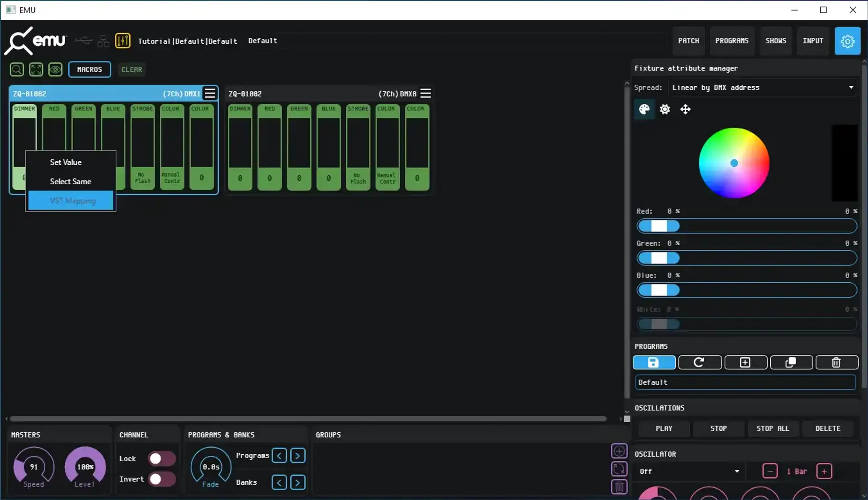
Task: Open the PATCH tab
Action: tap(688, 41)
